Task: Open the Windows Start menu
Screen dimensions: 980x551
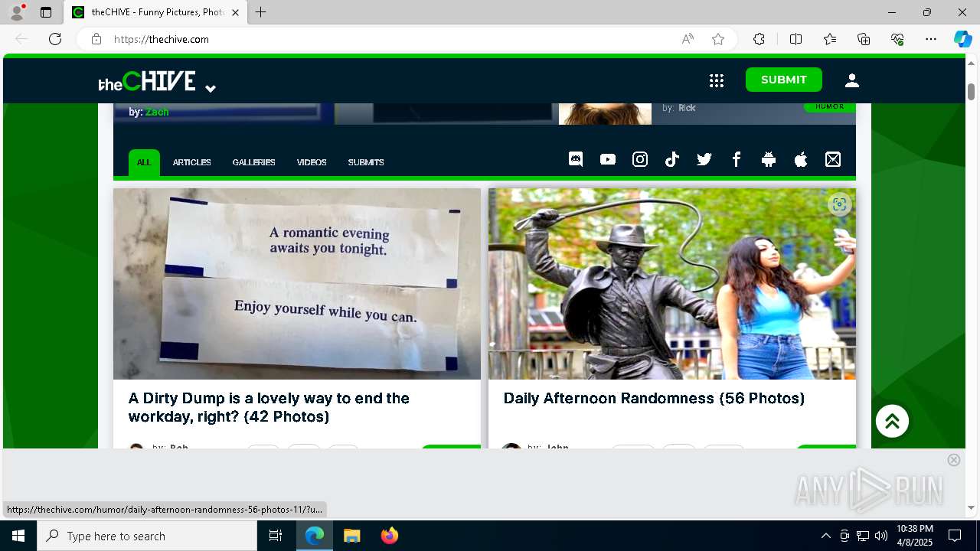Action: tap(18, 536)
